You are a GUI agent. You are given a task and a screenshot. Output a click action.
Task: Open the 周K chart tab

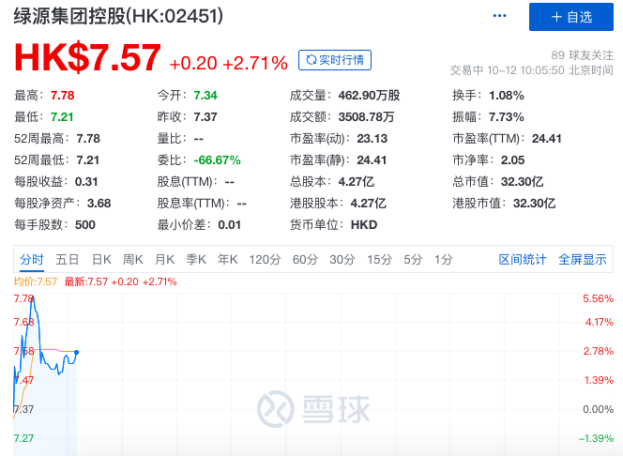[x=133, y=260]
